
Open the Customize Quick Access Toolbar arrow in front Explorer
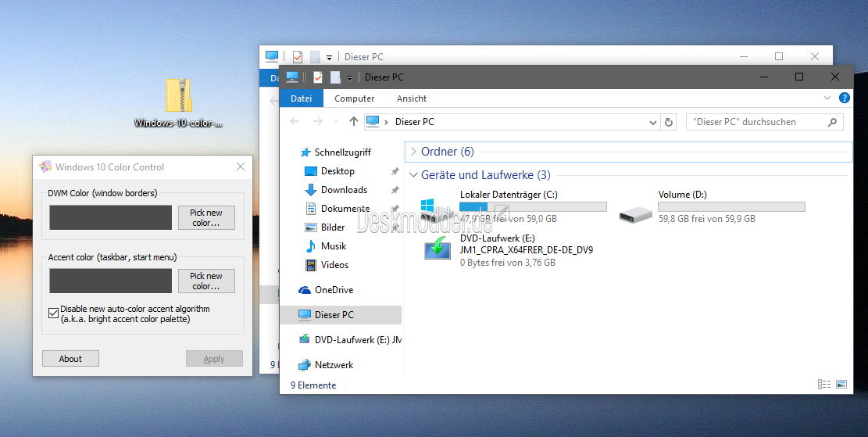(x=349, y=78)
